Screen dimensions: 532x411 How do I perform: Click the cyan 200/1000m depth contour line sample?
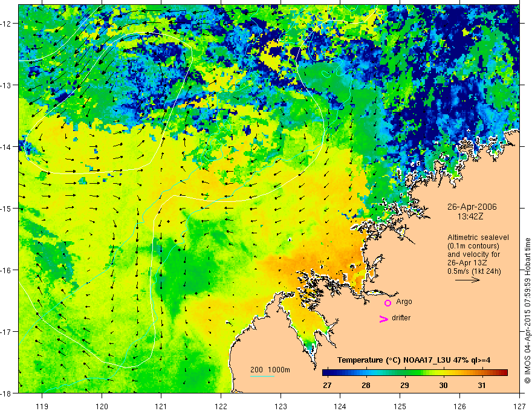[262, 376]
